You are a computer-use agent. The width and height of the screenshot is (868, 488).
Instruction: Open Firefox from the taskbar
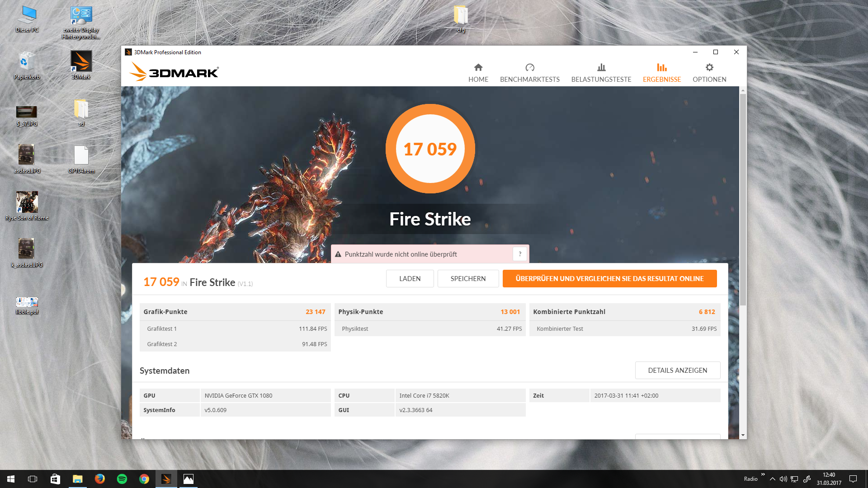[x=100, y=479]
